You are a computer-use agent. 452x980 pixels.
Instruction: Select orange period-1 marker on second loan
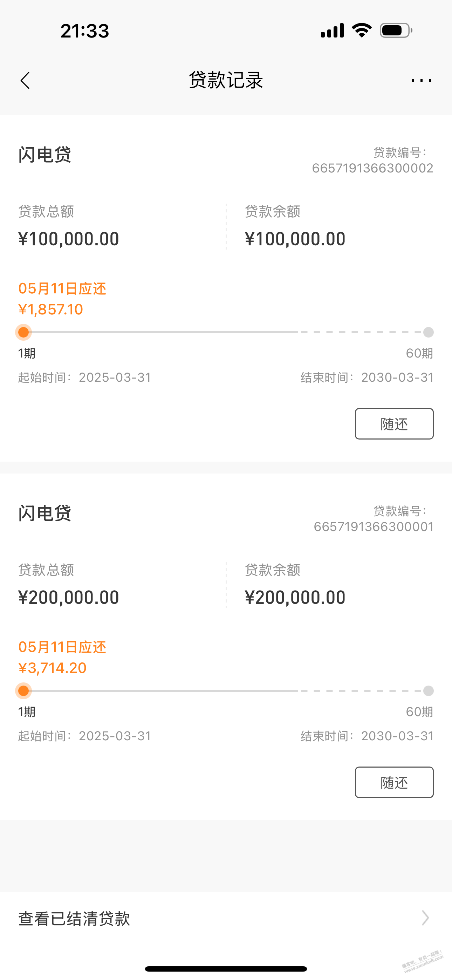23,690
